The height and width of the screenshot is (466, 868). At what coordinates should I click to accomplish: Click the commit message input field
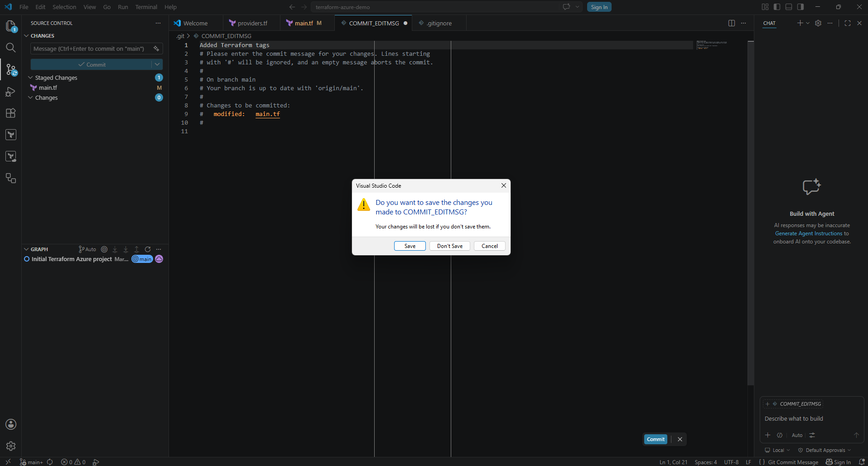click(x=91, y=49)
